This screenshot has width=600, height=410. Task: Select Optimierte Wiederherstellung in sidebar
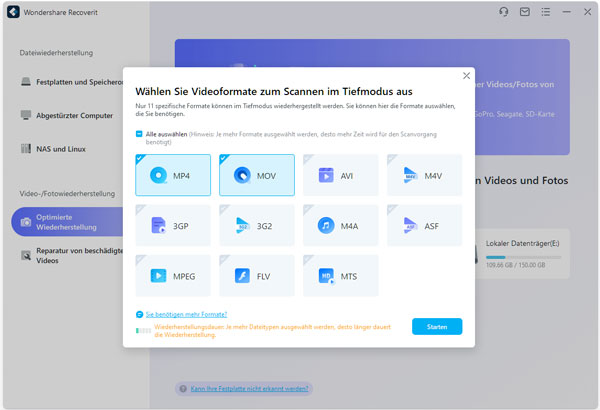tap(67, 222)
